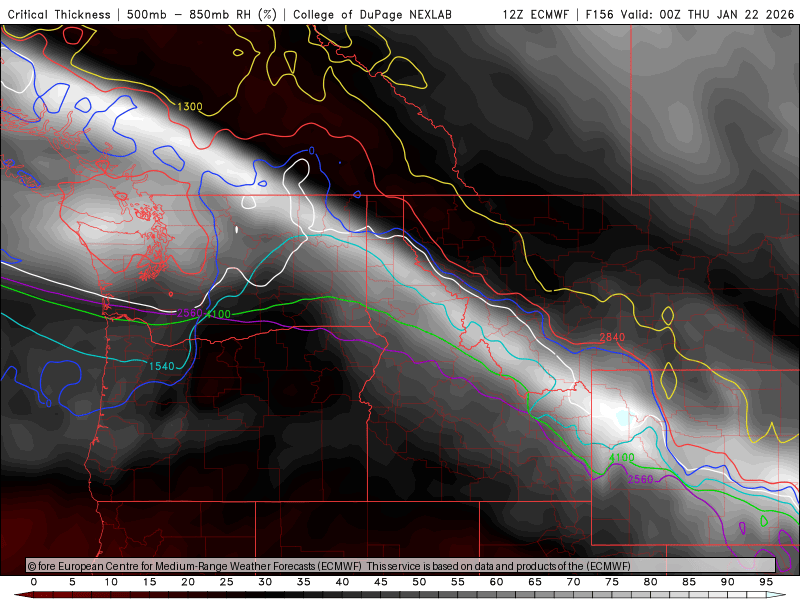Click the colorbar tick label "65"
The height and width of the screenshot is (600, 800).
535,582
